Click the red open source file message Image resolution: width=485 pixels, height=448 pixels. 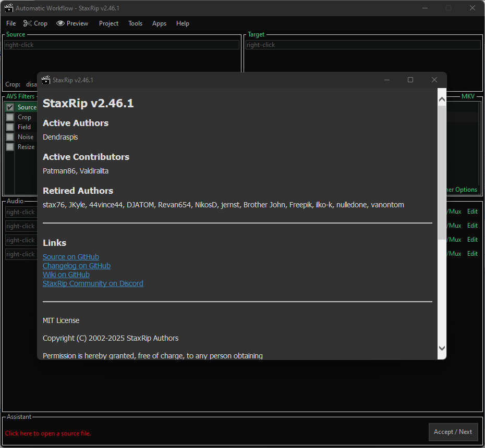(x=48, y=433)
